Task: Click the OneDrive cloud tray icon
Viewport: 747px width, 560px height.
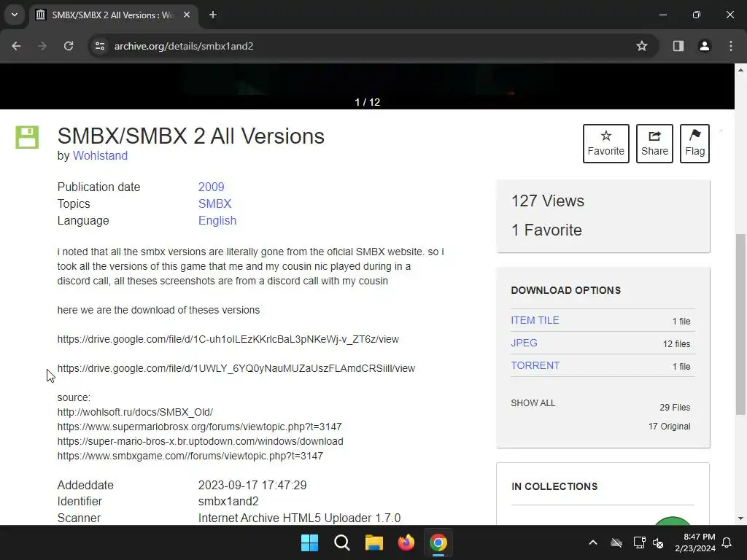Action: click(x=616, y=542)
